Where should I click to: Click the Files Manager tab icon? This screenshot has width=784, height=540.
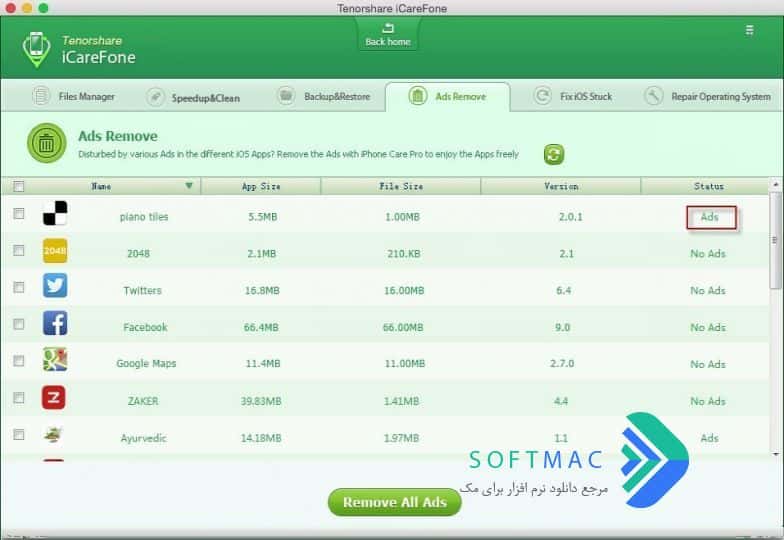pyautogui.click(x=42, y=96)
